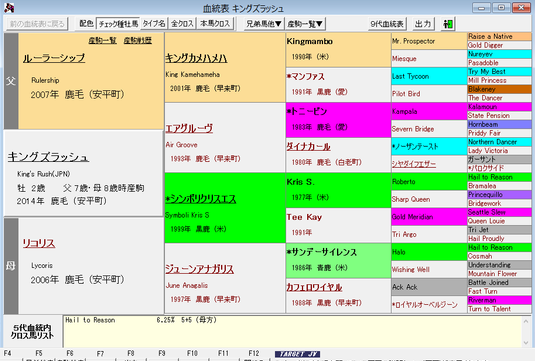Open the 産駒一覧 dropdown in toolbar
Viewport: 535px width, 361px height.
tap(305, 24)
